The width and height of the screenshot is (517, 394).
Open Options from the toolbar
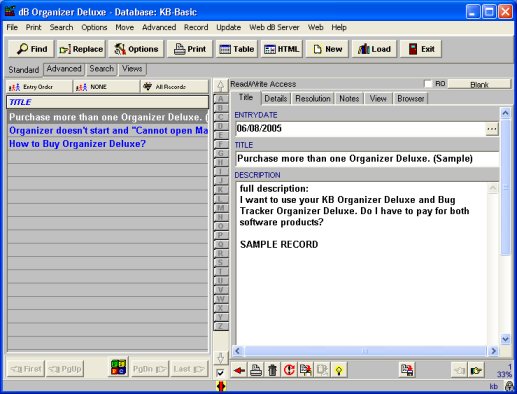[136, 49]
